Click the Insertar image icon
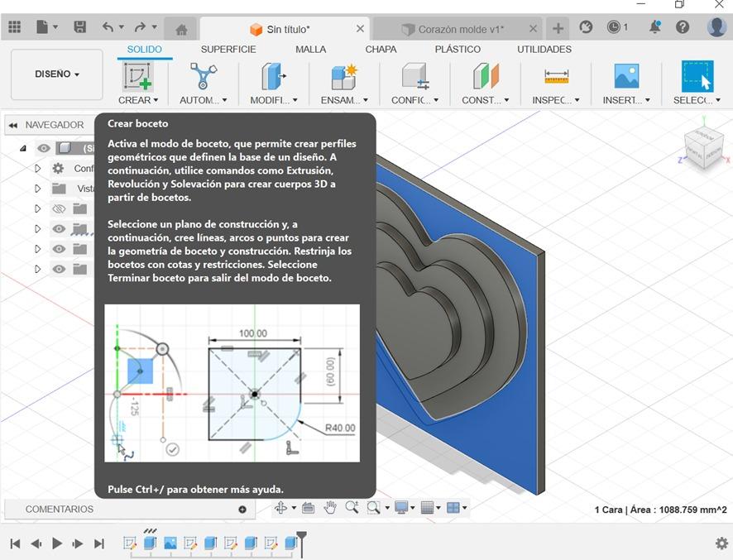 click(626, 76)
